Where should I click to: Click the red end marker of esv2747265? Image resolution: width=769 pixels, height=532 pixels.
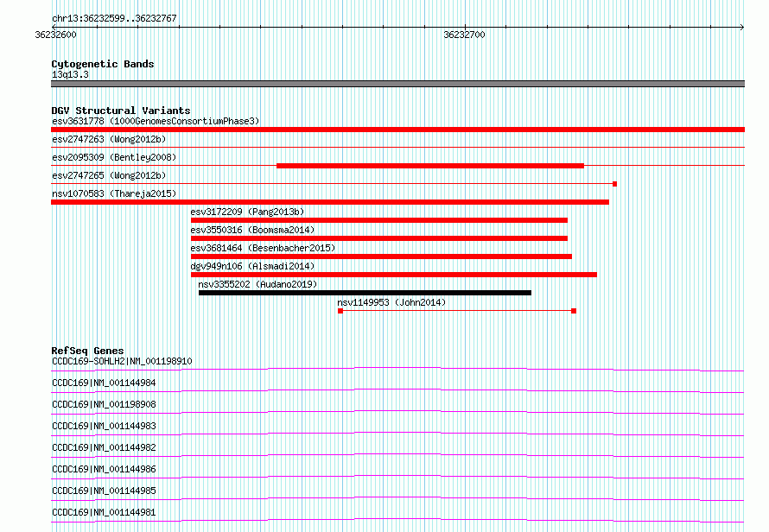(x=614, y=184)
